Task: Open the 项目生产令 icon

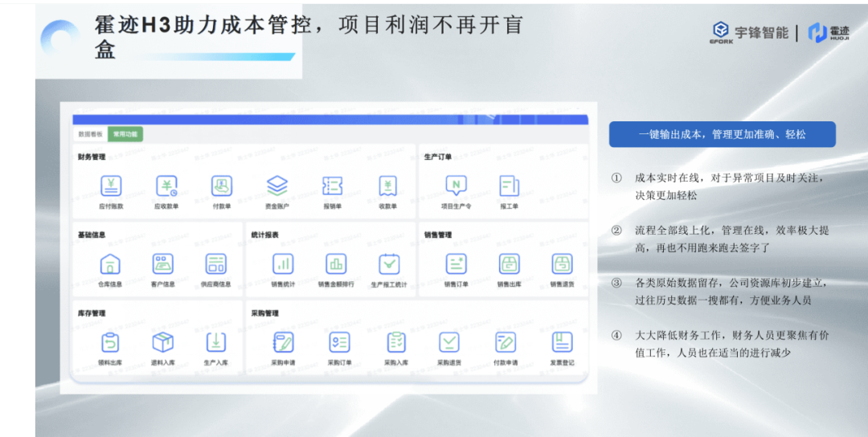Action: click(457, 186)
